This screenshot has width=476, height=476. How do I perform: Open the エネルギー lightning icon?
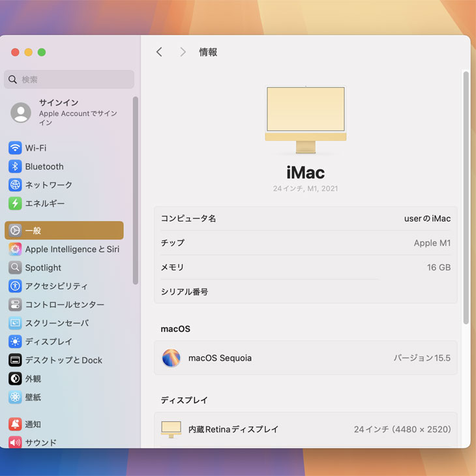(15, 203)
